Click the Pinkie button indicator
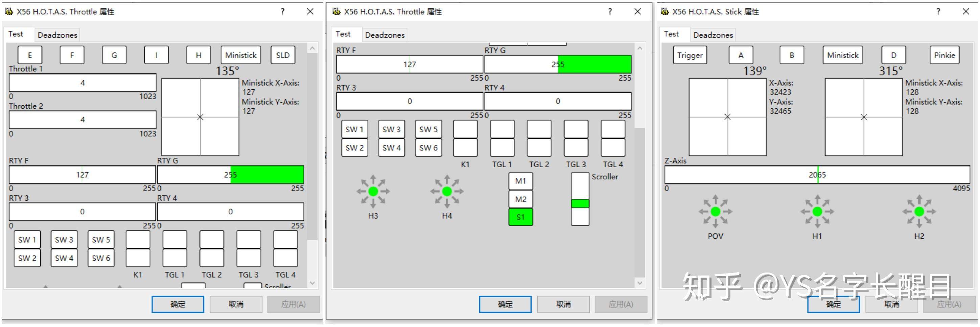The width and height of the screenshot is (980, 327). click(944, 55)
